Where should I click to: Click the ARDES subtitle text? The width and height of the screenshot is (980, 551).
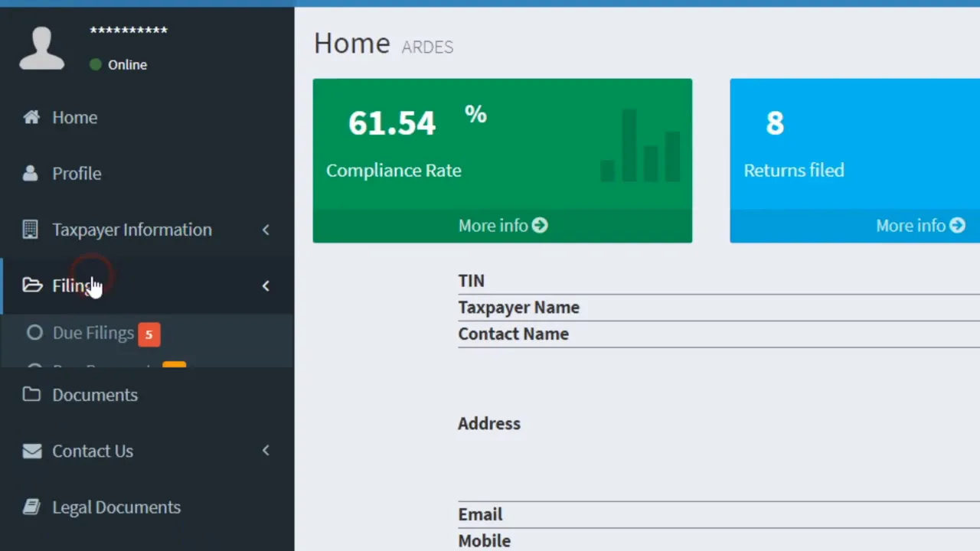pos(427,47)
